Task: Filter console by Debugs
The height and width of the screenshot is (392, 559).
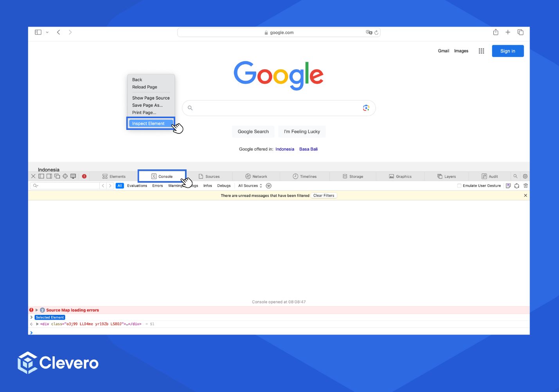Action: click(224, 186)
